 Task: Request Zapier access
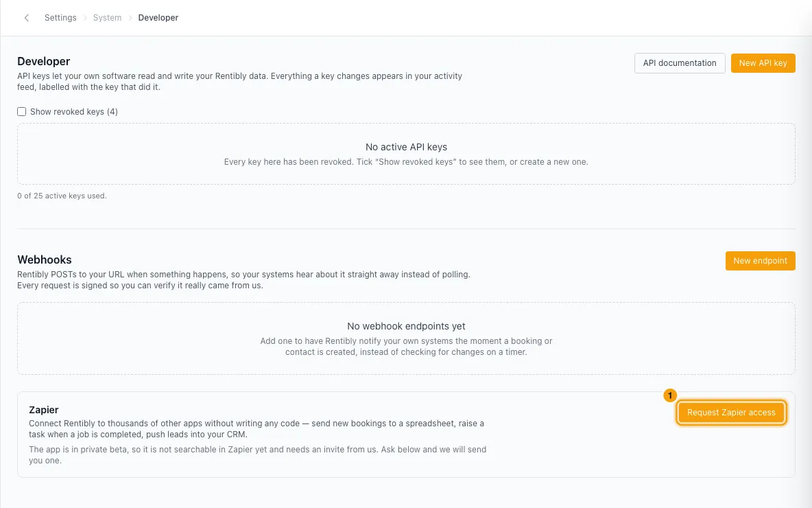tap(730, 413)
